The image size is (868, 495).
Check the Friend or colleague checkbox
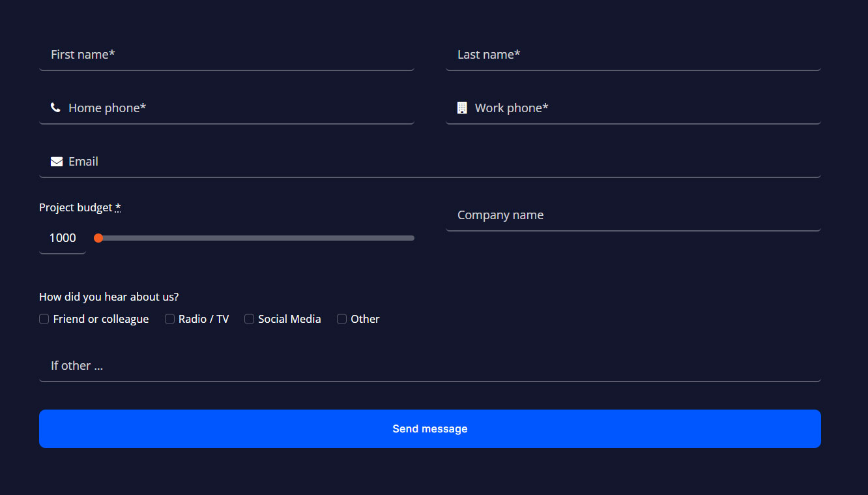point(44,319)
